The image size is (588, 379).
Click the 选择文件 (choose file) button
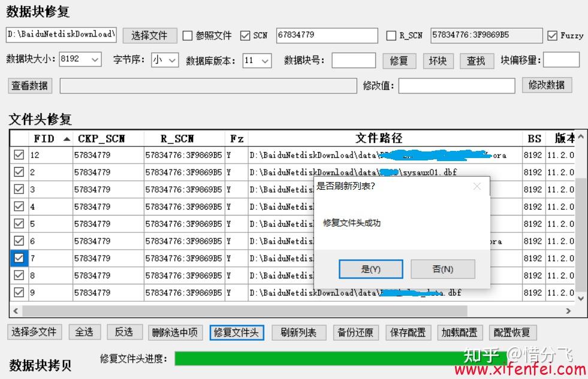[x=149, y=35]
